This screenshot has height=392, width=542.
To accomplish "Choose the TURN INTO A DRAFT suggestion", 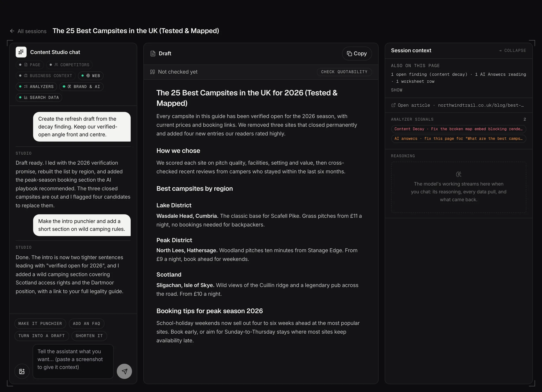I will 42,336.
